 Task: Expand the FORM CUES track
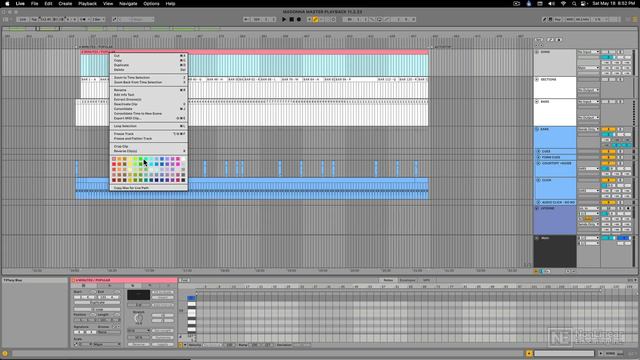pyautogui.click(x=539, y=157)
